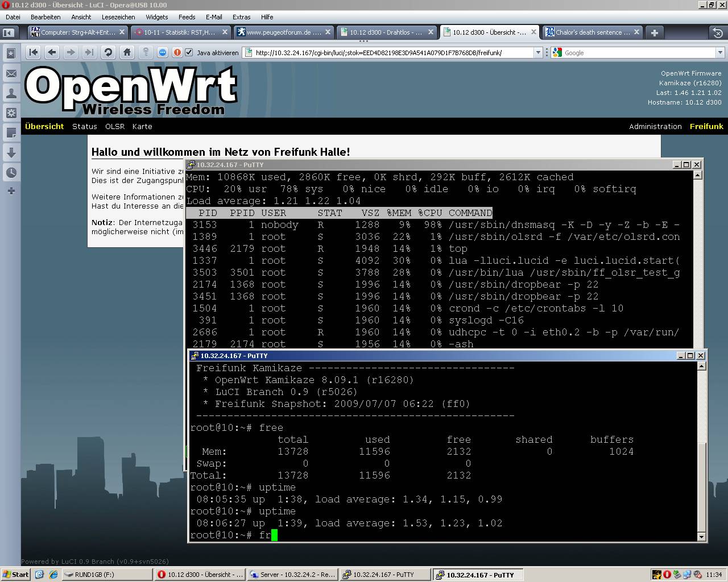Toggle the Java aktivieren checkbox
Image resolution: width=728 pixels, height=582 pixels.
(x=189, y=52)
